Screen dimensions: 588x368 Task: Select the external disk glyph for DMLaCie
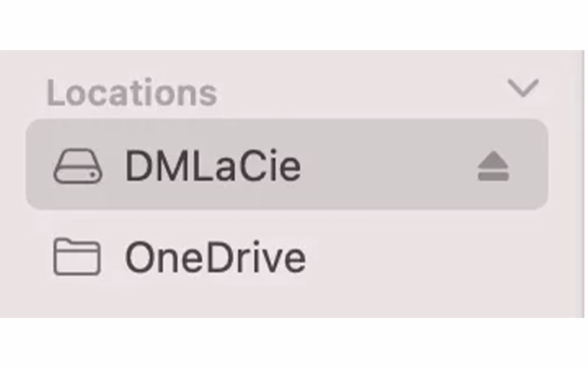[77, 167]
